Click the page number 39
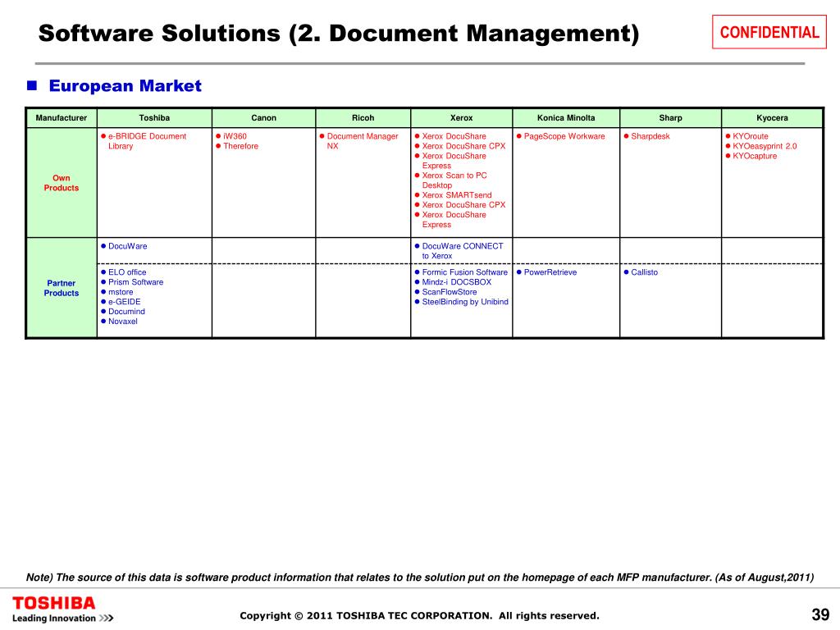The image size is (840, 630). 820,614
